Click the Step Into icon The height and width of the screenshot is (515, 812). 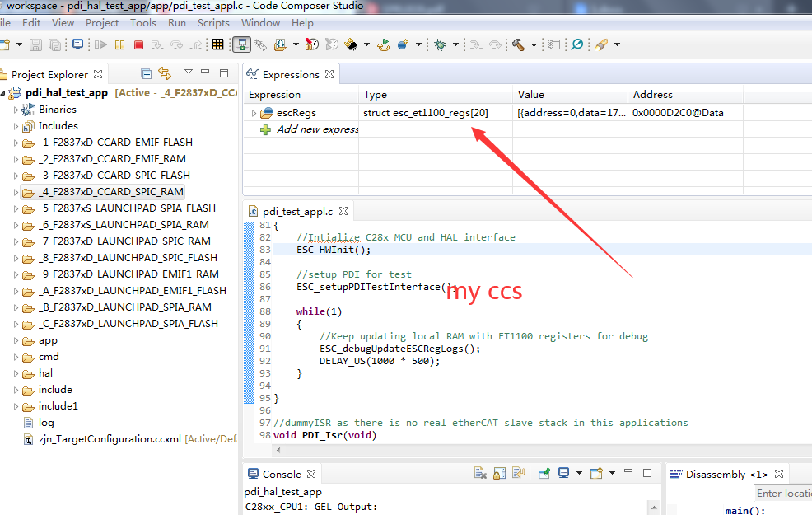[x=157, y=45]
